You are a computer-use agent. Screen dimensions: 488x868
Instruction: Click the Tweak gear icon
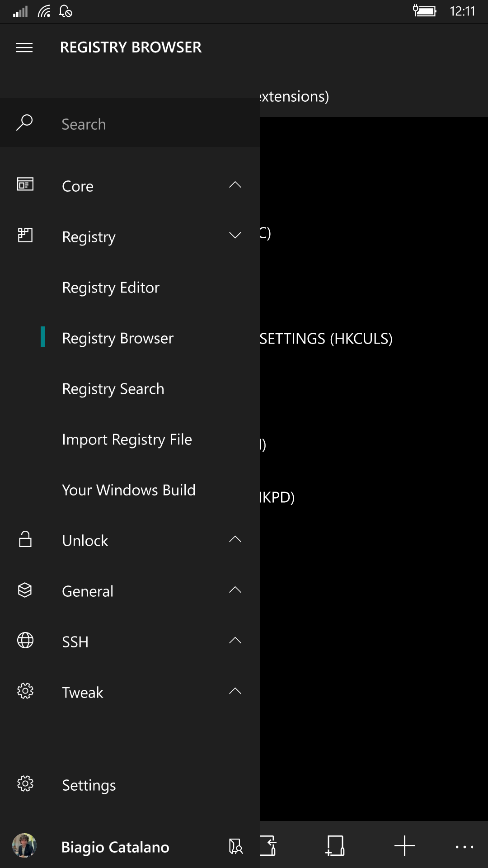[25, 691]
